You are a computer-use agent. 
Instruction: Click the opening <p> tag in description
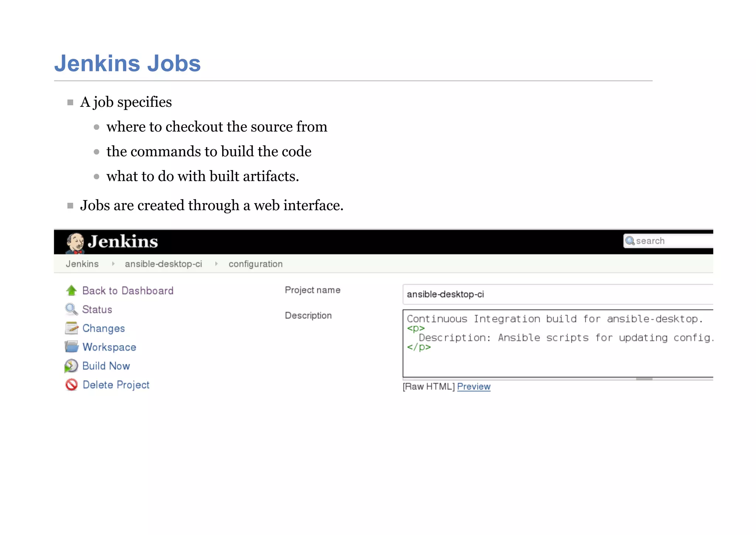(416, 328)
